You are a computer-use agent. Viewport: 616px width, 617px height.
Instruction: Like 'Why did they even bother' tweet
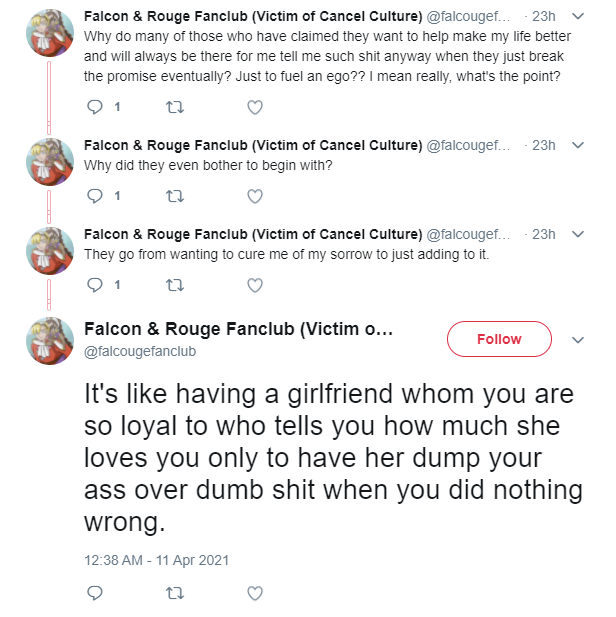pyautogui.click(x=255, y=196)
